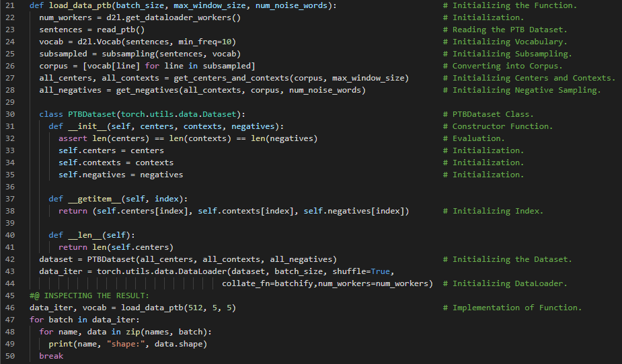Image resolution: width=622 pixels, height=364 pixels.
Task: Click line number 44 in the gutter
Action: 9,283
